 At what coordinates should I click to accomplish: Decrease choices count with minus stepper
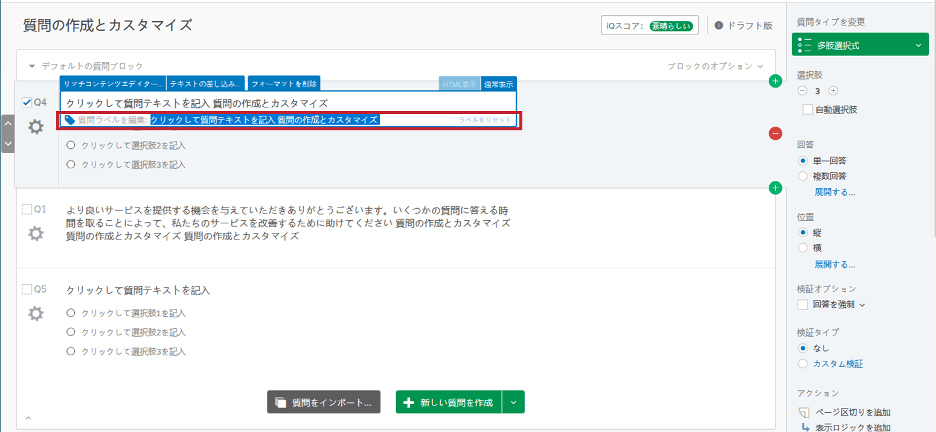coord(802,91)
